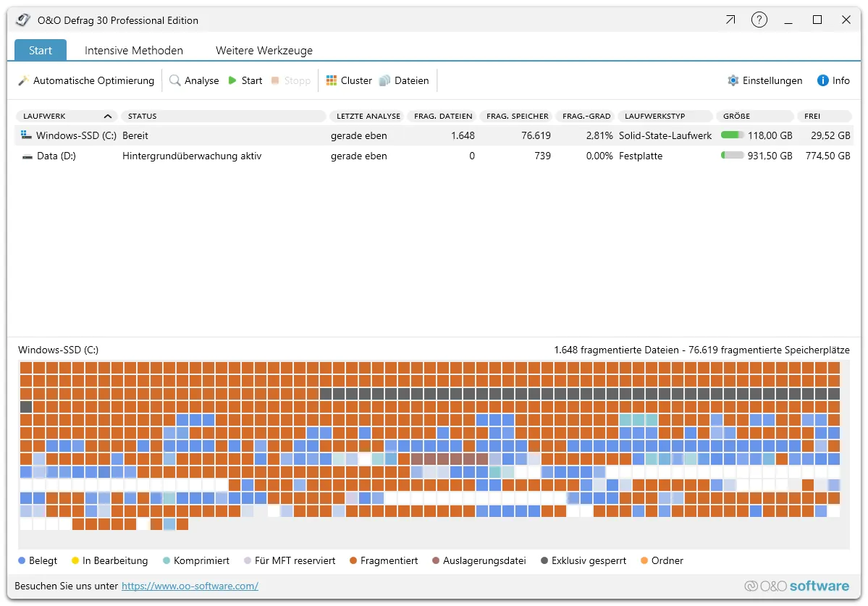Open help question mark icon in title bar

click(759, 20)
